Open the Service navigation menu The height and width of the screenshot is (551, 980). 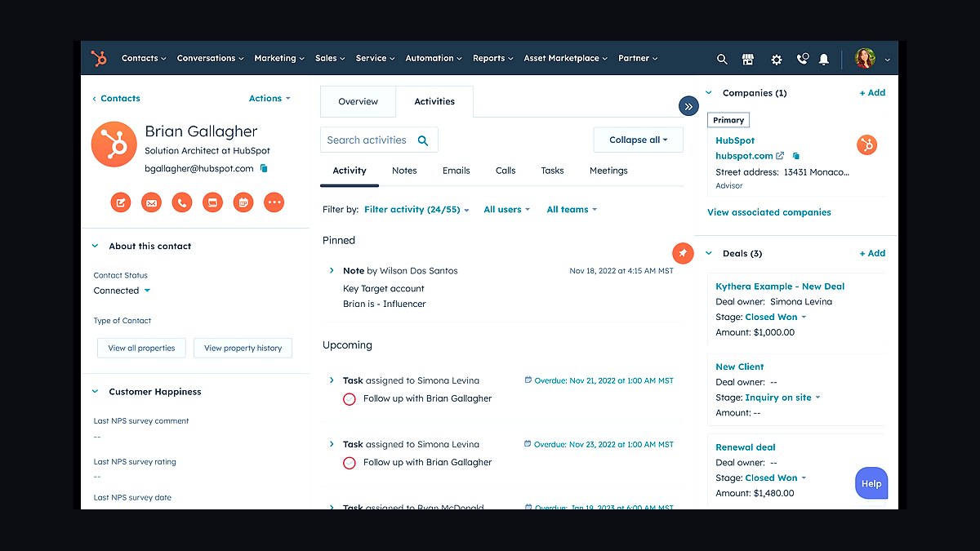click(x=375, y=59)
